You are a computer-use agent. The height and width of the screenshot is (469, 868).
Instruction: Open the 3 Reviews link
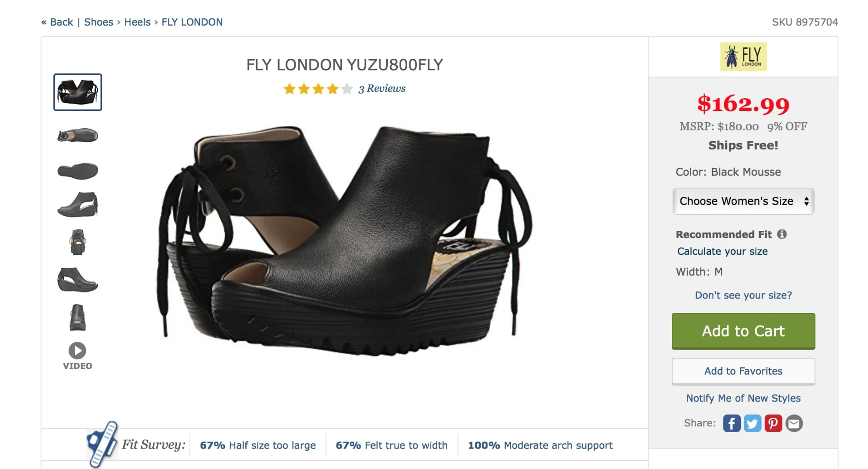[382, 89]
